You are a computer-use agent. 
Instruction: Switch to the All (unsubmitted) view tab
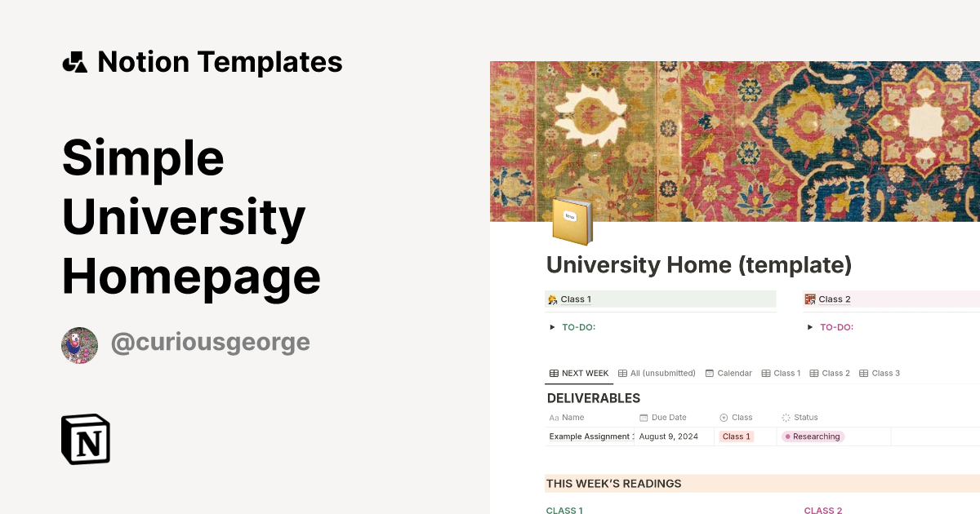tap(657, 373)
